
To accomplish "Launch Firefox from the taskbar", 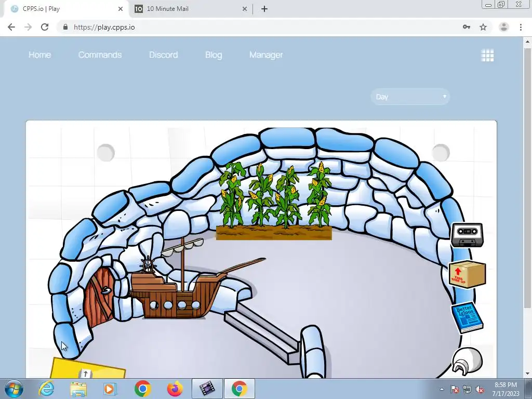I will [x=175, y=389].
